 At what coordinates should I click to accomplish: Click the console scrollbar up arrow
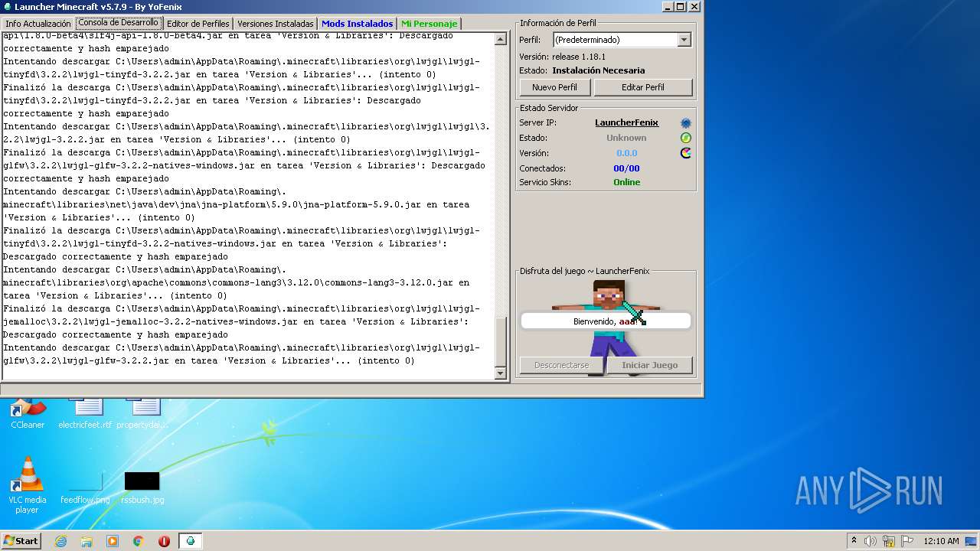501,39
